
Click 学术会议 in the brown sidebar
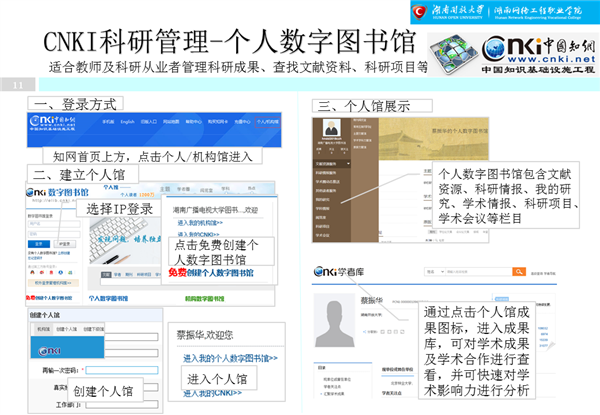323,235
